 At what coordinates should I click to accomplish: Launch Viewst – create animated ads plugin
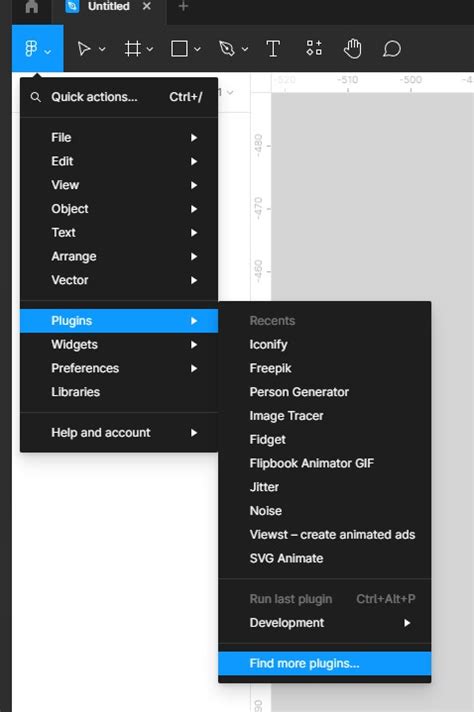click(325, 534)
